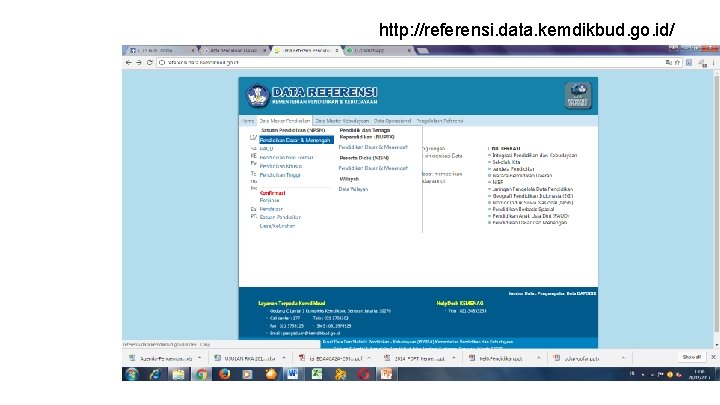720x405 pixels.
Task: Open the Jendela Pendidikan link
Action: [x=513, y=169]
